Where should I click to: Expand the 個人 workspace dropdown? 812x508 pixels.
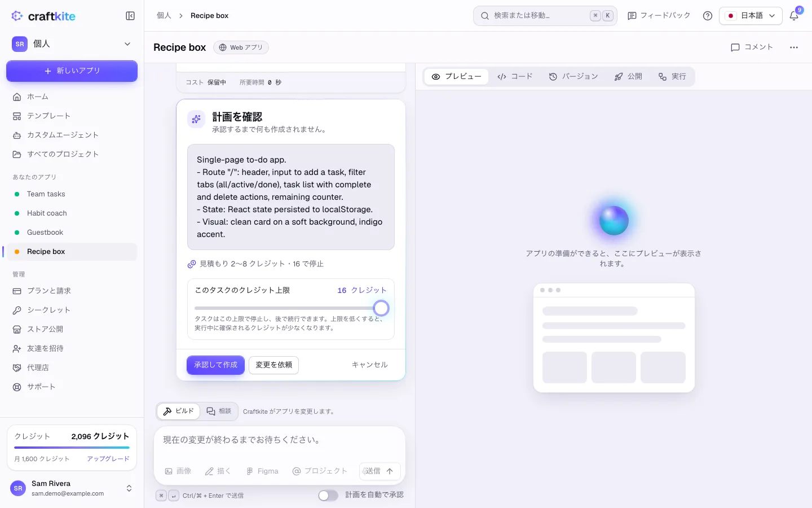pyautogui.click(x=72, y=44)
